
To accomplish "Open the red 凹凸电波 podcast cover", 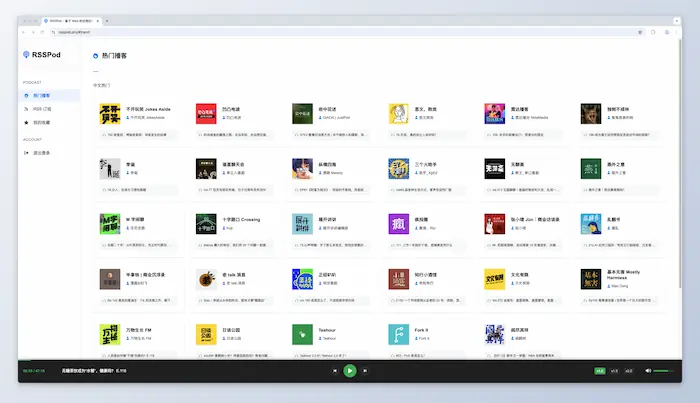I will (x=206, y=113).
